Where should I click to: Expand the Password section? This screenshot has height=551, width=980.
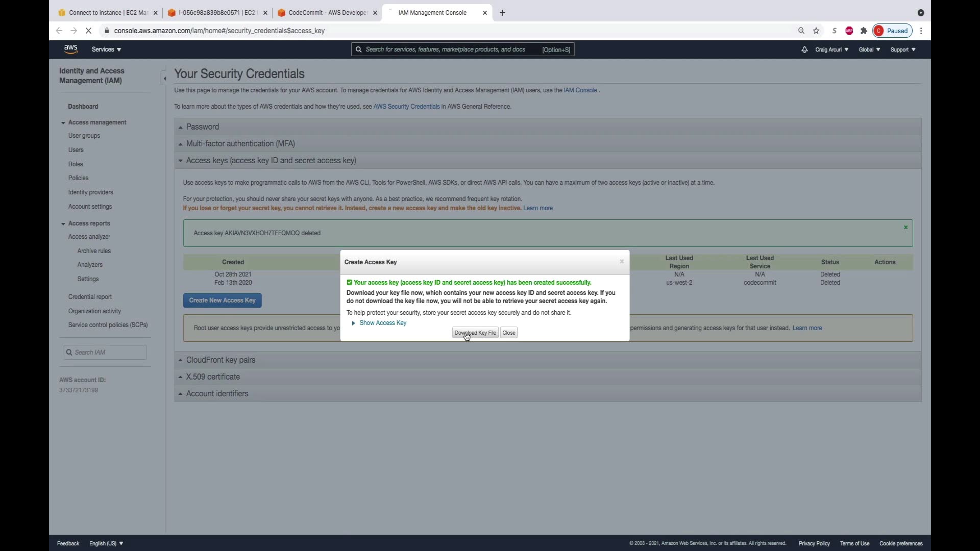(x=202, y=127)
